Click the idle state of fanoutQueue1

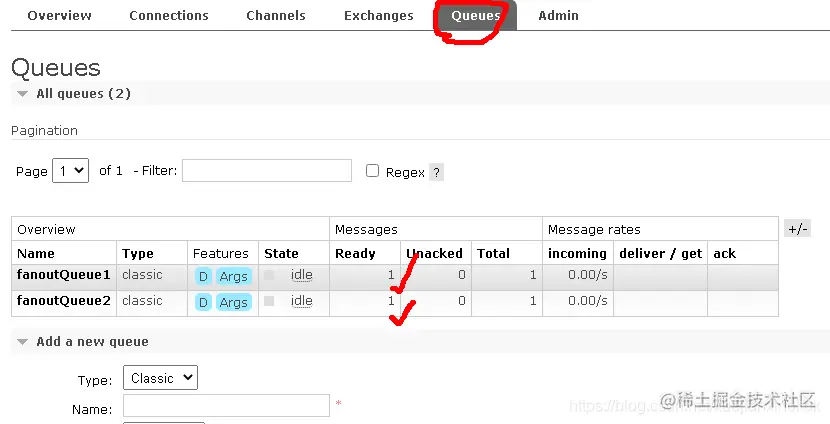point(302,275)
